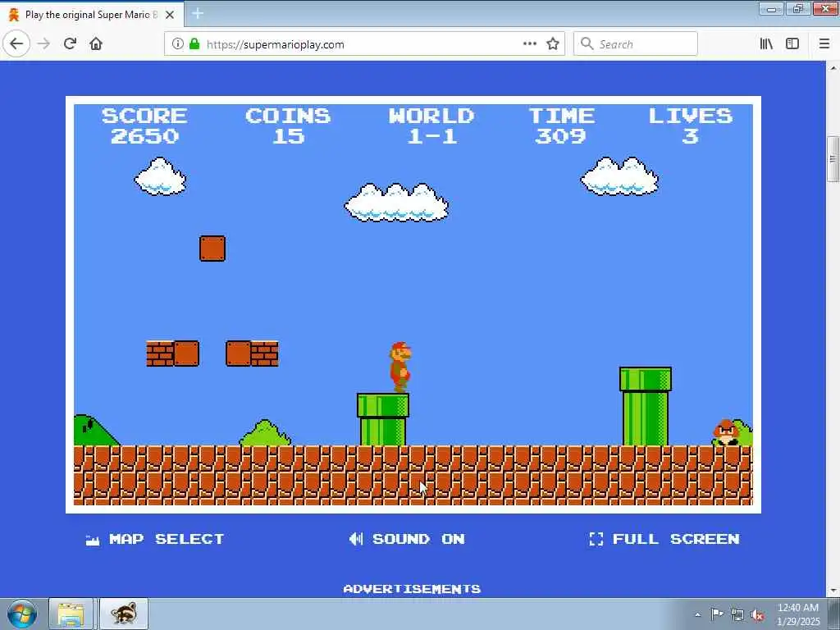
Task: Open the hamburger application menu
Action: 824,44
